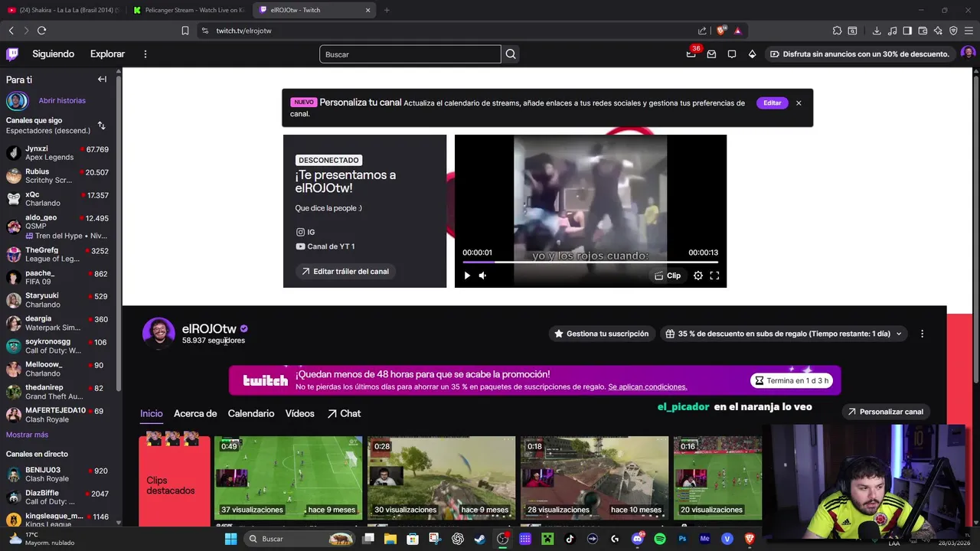The image size is (980, 551).
Task: Open the Twitch inbox icon
Action: [x=711, y=54]
